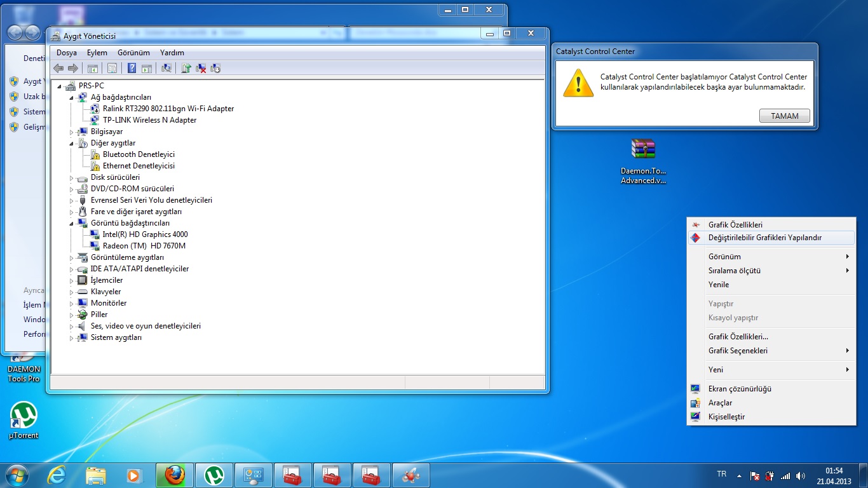Switch to Firefox in the taskbar
Viewport: 868px width, 488px height.
coord(175,475)
